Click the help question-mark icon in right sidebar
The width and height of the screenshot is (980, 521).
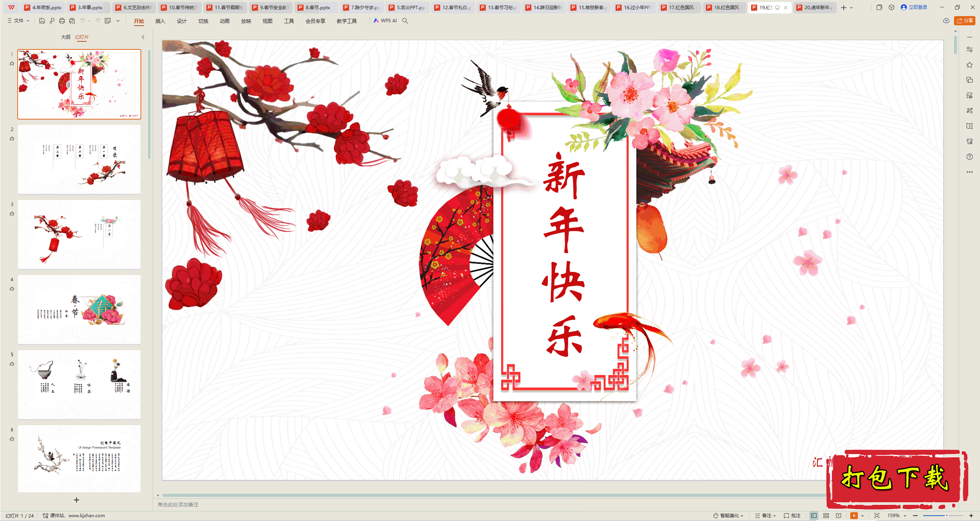pyautogui.click(x=970, y=157)
